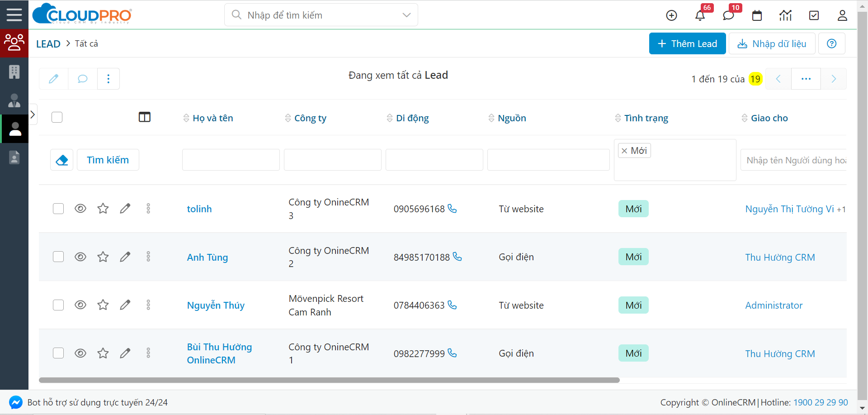This screenshot has height=415, width=868.
Task: Open the hamburger main menu
Action: click(x=14, y=14)
